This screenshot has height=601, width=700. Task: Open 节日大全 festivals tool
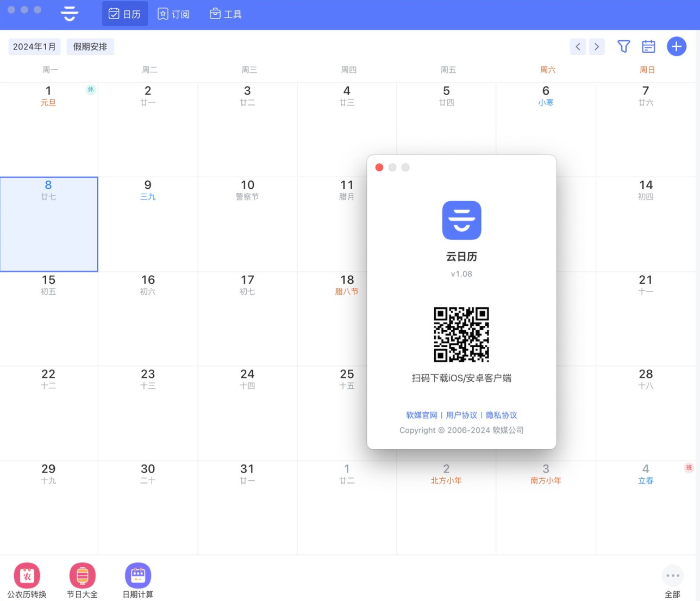tap(83, 580)
